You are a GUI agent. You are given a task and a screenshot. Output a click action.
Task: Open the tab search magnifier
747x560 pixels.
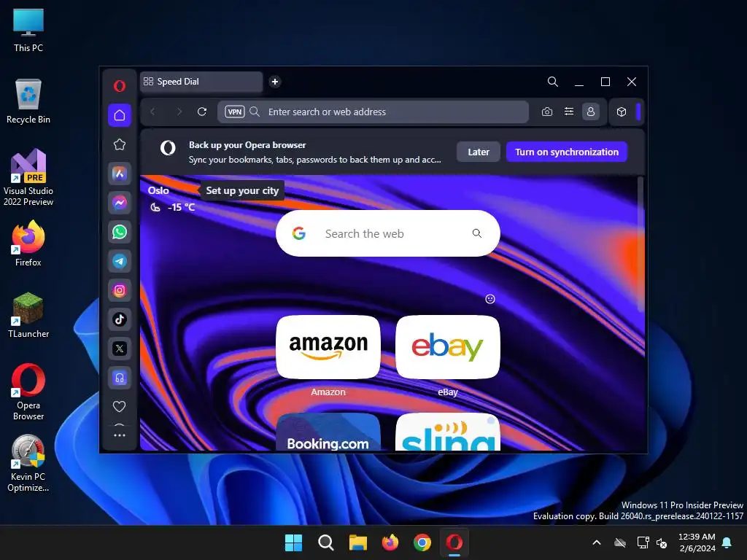point(553,82)
